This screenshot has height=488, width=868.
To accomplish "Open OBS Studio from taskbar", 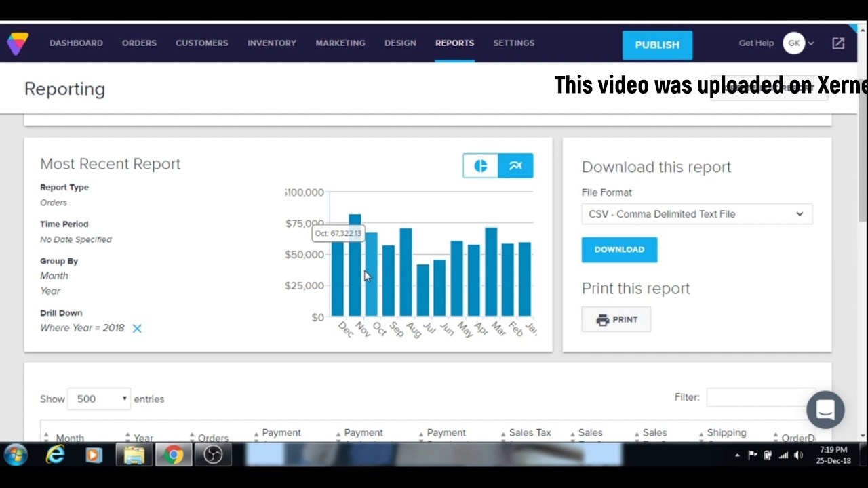I will pos(213,455).
